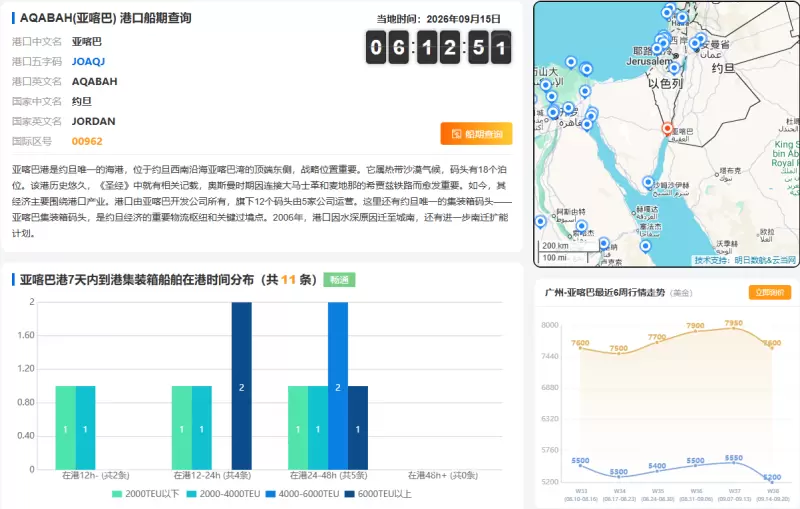Image resolution: width=800 pixels, height=509 pixels.
Task: Click the green 畅通 status badge
Action: click(339, 279)
